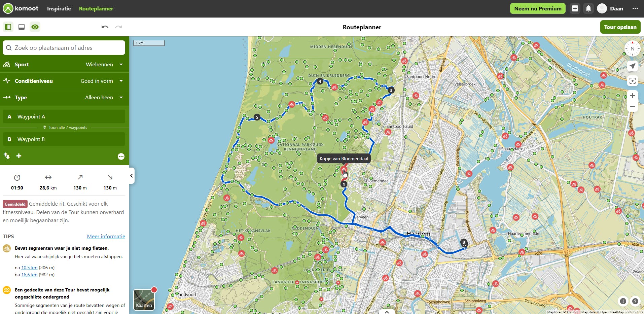Zoom in on the map
644x314 pixels.
[633, 96]
